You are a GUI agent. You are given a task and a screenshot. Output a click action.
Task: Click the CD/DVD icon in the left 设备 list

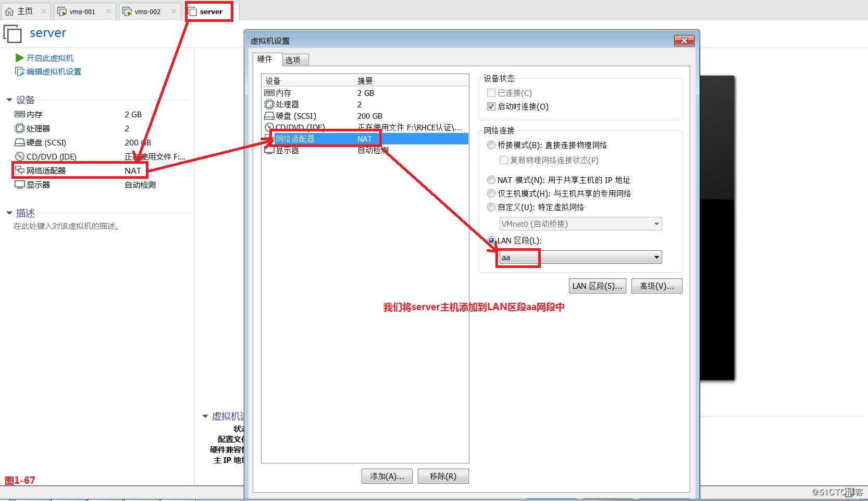coord(20,156)
